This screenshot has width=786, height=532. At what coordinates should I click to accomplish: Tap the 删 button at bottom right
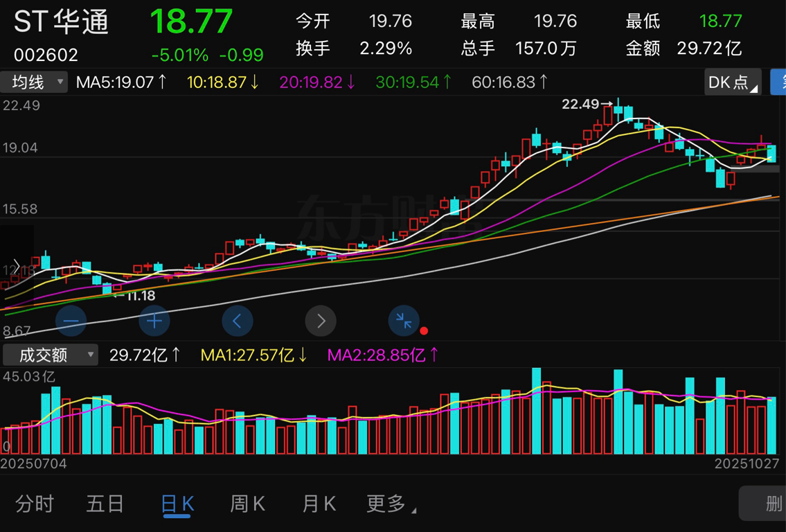click(x=762, y=503)
